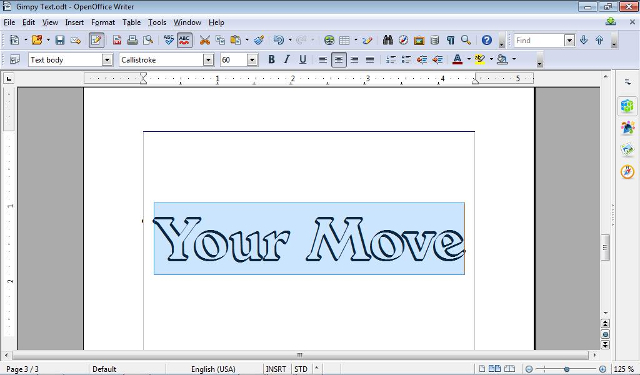
Task: Open OpenOffice Help question mark icon
Action: coord(487,40)
